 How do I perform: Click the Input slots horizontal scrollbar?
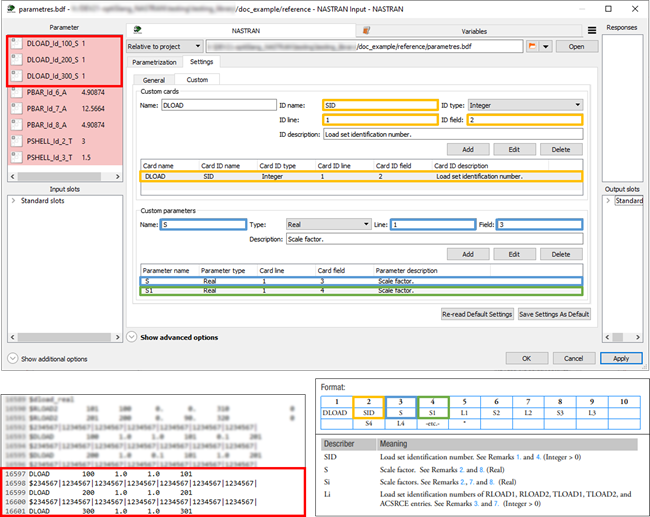click(65, 337)
